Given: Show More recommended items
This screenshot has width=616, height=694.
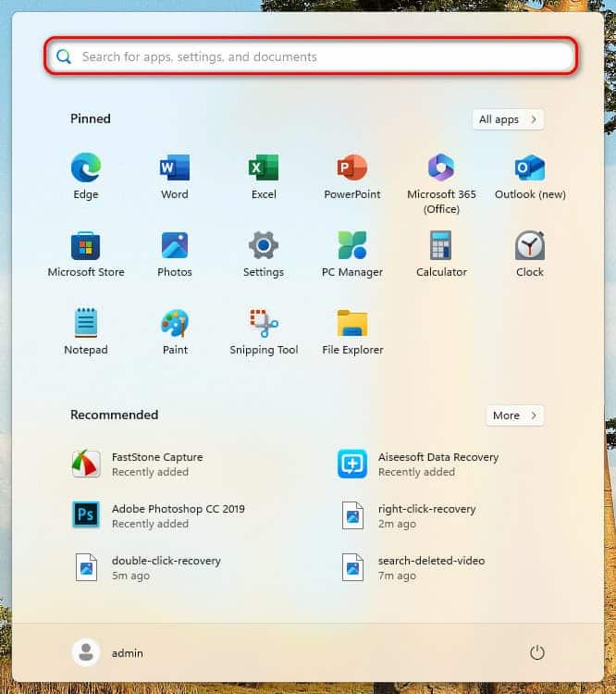Looking at the screenshot, I should coord(515,415).
